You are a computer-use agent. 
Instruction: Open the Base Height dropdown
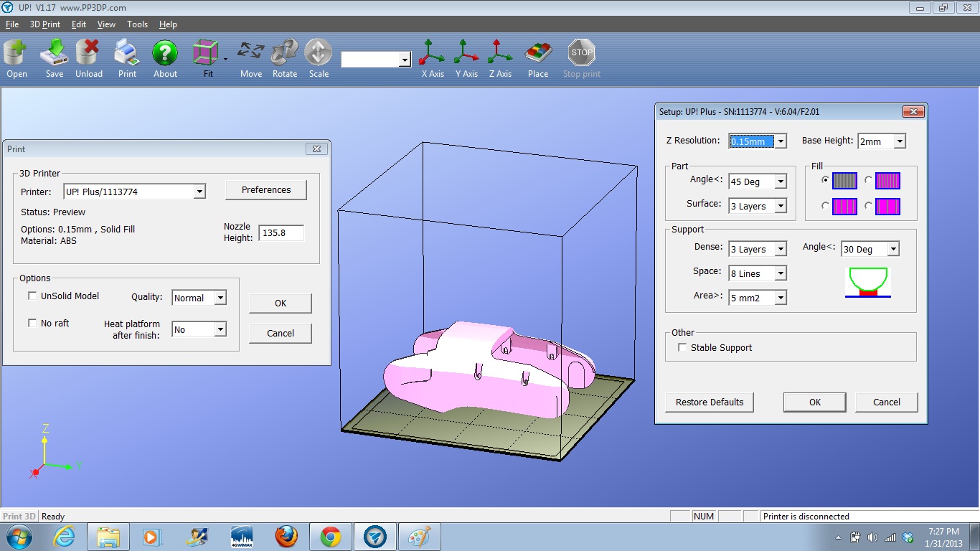pyautogui.click(x=900, y=141)
